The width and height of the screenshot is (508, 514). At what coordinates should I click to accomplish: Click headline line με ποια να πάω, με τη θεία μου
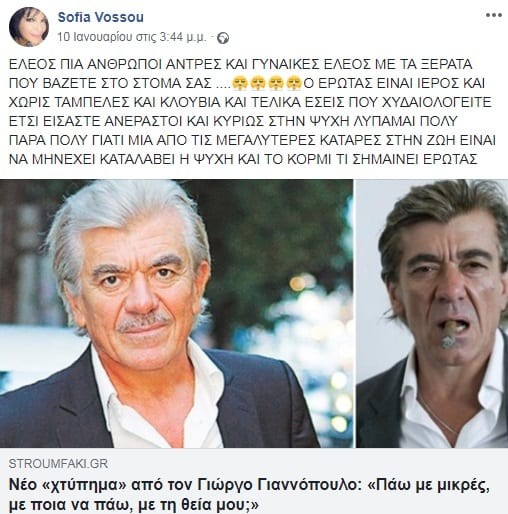[133, 505]
